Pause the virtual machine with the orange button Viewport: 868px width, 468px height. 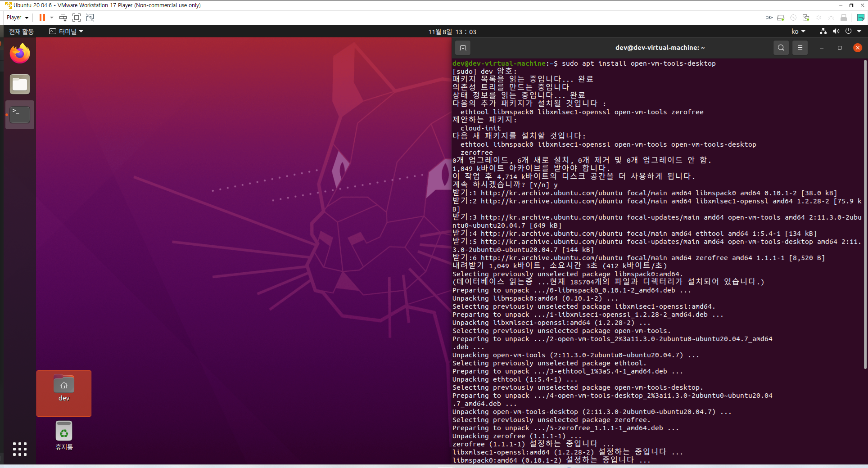pos(42,18)
